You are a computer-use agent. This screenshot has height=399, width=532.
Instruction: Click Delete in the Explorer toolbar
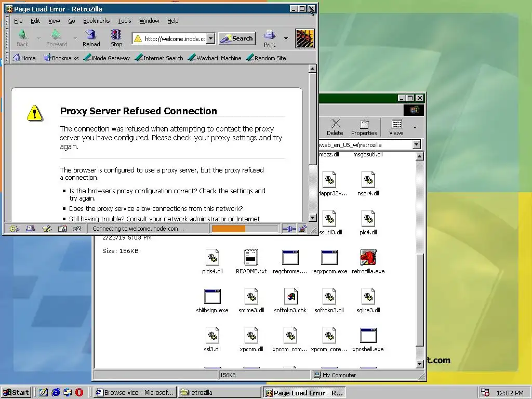point(335,128)
